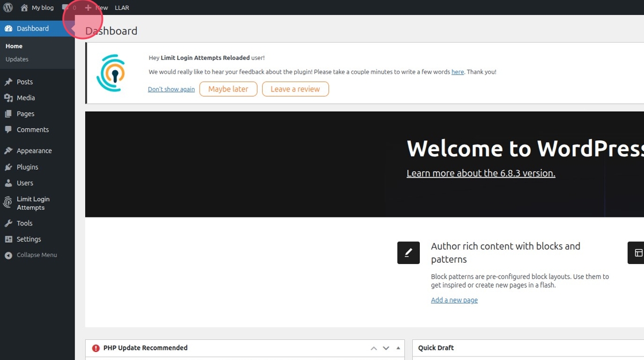Viewport: 644px width, 360px height.
Task: Move PHP Update panel up
Action: point(374,348)
